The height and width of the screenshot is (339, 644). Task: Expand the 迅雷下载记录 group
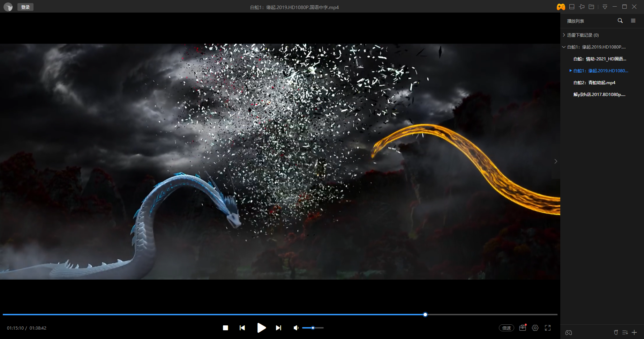564,35
